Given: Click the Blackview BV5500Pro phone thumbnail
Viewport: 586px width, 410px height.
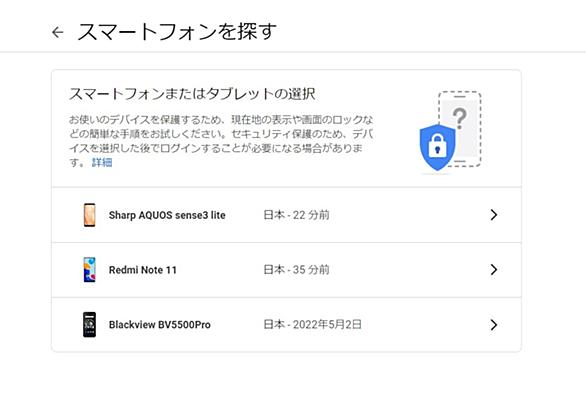Looking at the screenshot, I should [x=89, y=324].
